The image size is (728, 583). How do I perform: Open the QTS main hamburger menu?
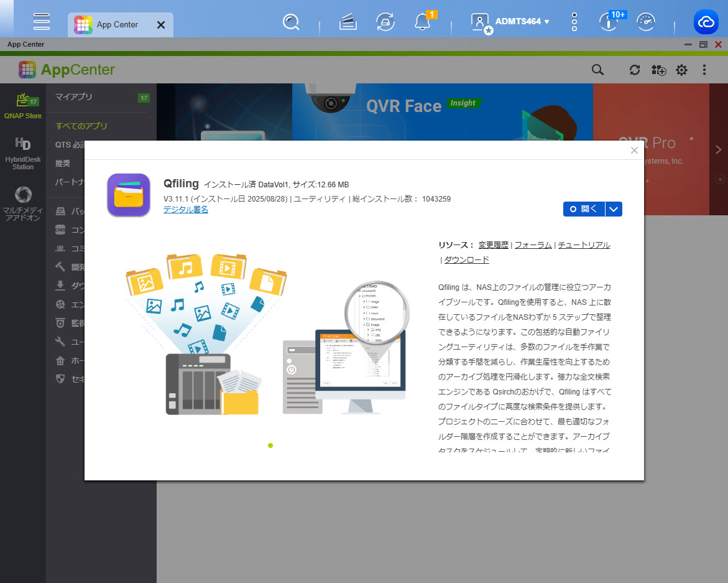click(x=42, y=22)
